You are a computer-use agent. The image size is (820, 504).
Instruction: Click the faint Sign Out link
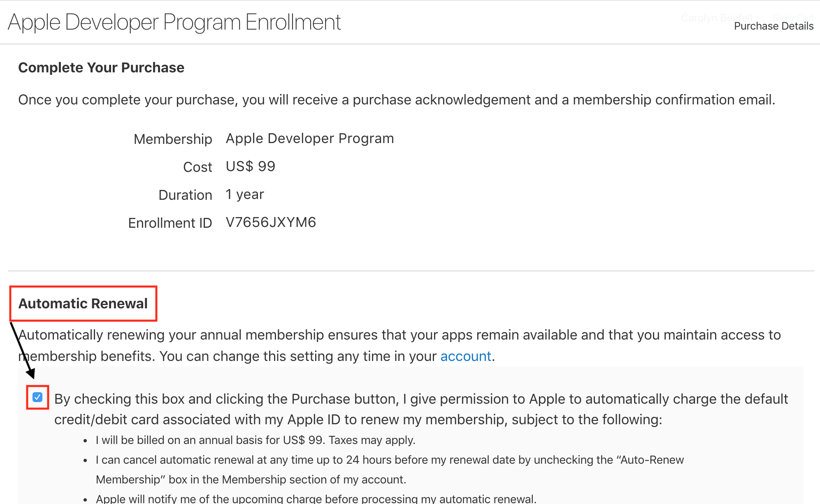(793, 18)
